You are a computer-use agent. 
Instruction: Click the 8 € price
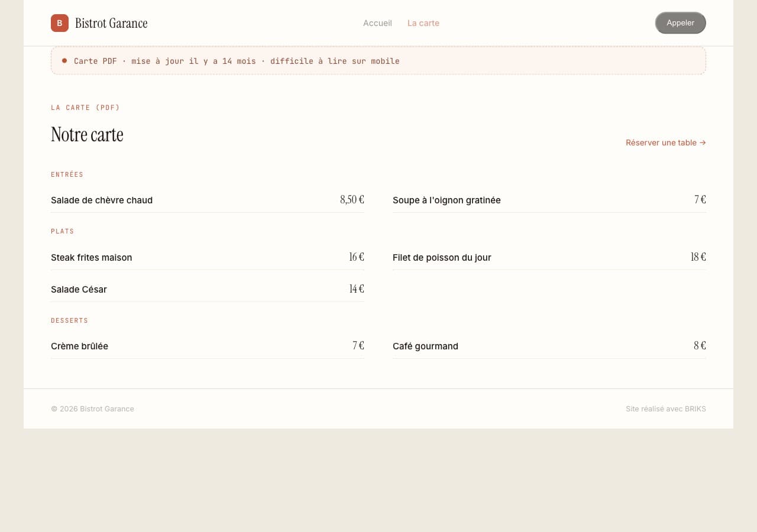pyautogui.click(x=700, y=346)
